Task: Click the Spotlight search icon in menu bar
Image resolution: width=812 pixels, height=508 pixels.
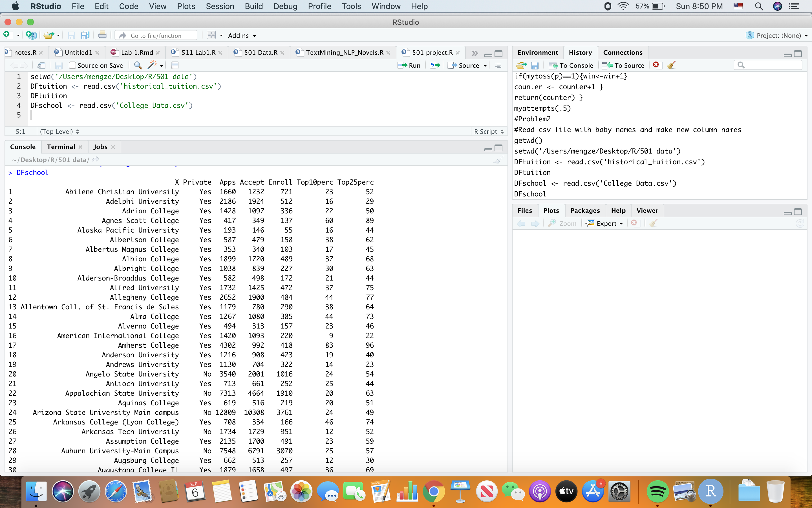Action: [x=759, y=6]
